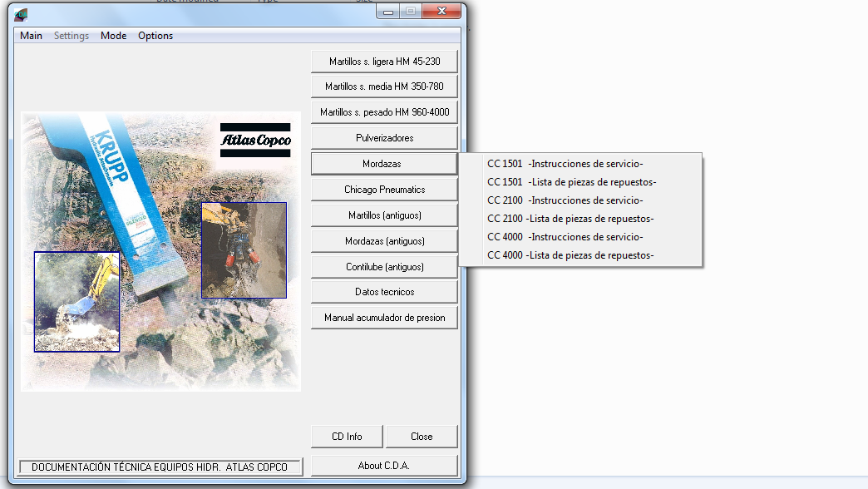Close the window with the X button

coord(441,11)
